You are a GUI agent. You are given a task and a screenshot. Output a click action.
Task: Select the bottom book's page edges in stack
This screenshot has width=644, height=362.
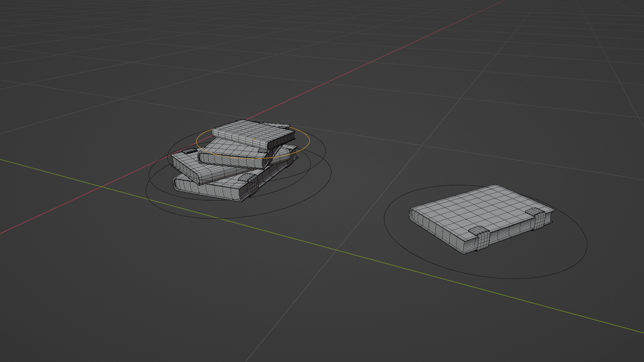[208, 191]
